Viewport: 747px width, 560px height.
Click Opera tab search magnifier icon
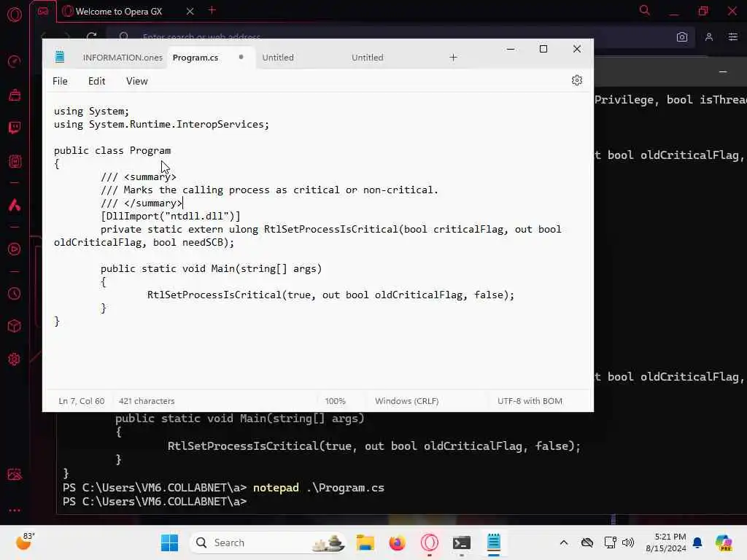pos(645,10)
